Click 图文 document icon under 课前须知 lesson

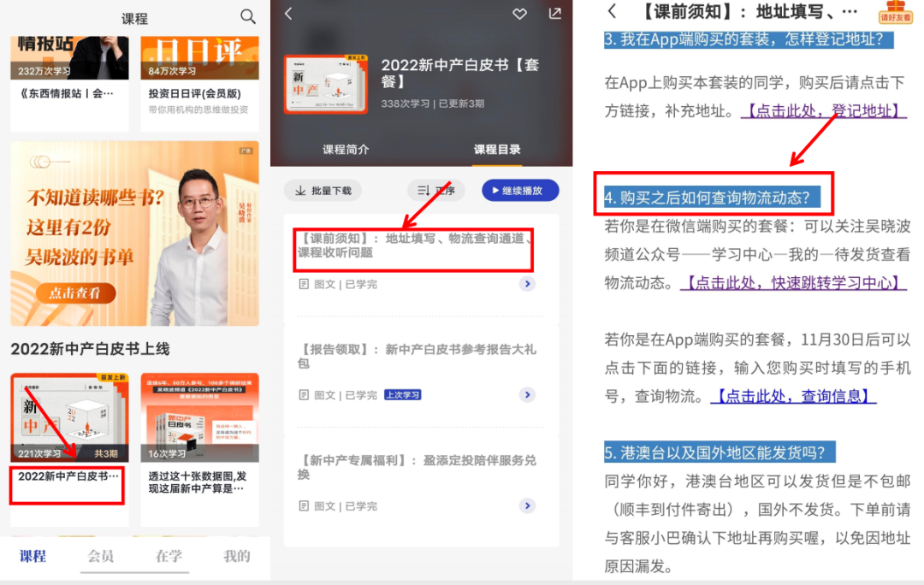click(304, 284)
